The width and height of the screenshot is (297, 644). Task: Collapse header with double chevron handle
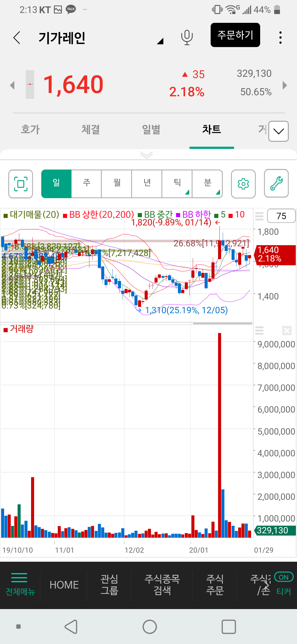tap(146, 155)
